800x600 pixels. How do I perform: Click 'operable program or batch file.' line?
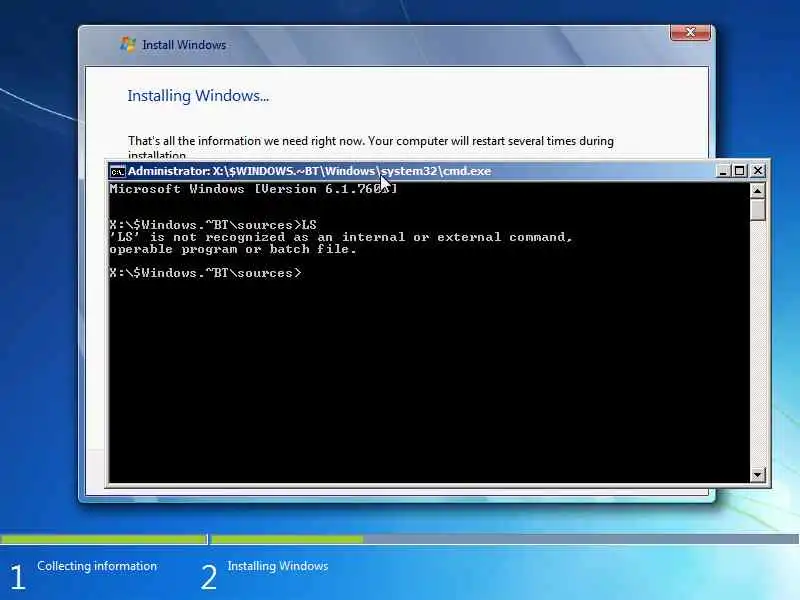pyautogui.click(x=233, y=249)
